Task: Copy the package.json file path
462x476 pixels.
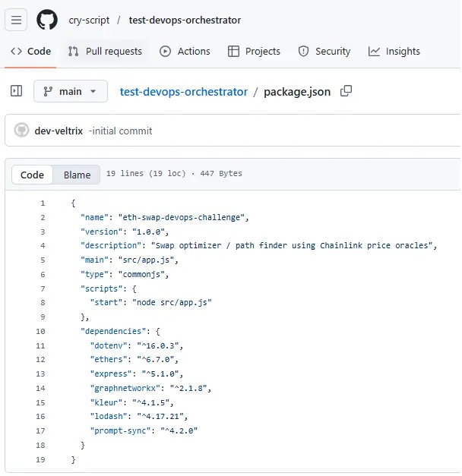Action: (346, 91)
